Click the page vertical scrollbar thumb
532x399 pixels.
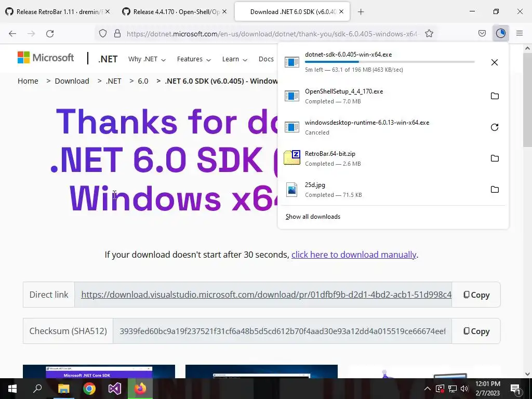pos(527,100)
